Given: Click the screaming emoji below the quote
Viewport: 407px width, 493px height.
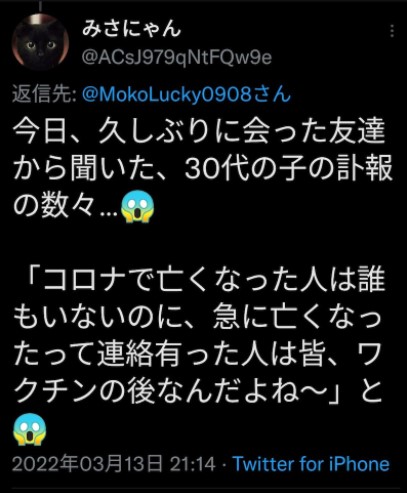Looking at the screenshot, I should (x=30, y=429).
